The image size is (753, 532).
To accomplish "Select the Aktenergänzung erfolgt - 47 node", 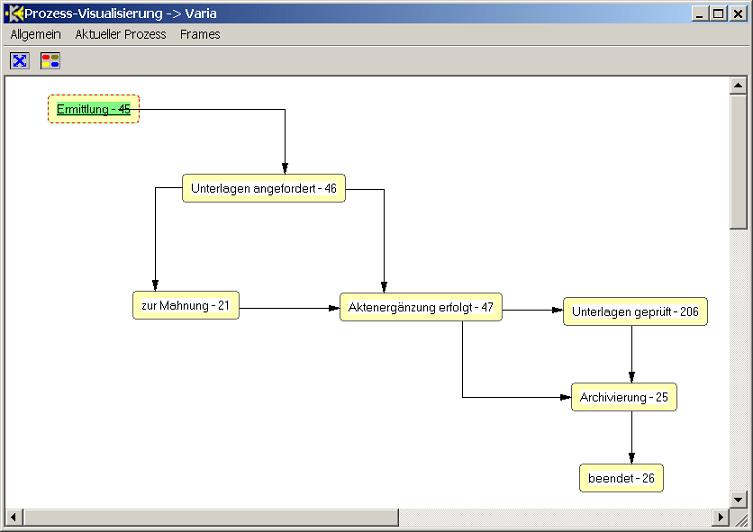I will 421,307.
